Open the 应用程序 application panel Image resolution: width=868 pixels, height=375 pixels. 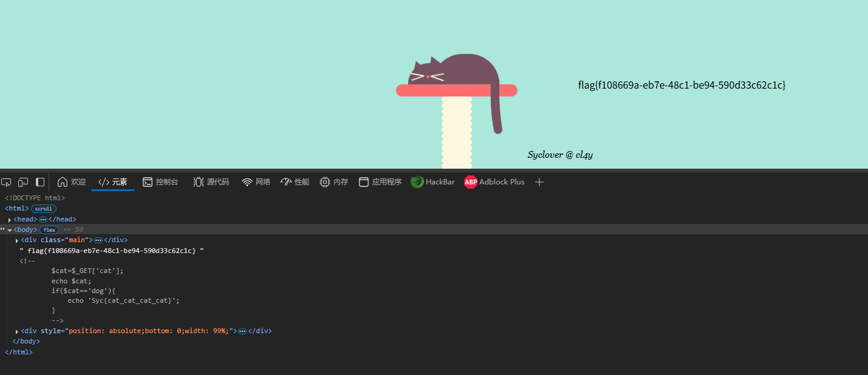click(380, 182)
